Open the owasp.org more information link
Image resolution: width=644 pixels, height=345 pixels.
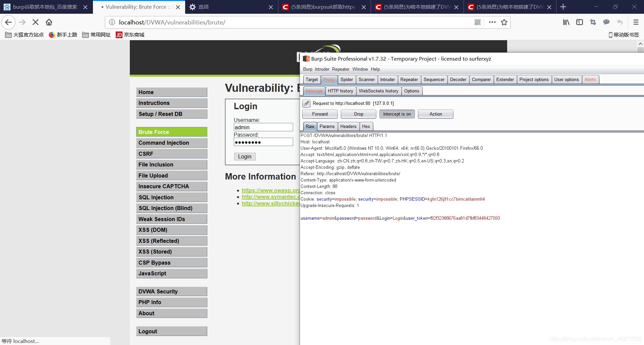pyautogui.click(x=270, y=190)
